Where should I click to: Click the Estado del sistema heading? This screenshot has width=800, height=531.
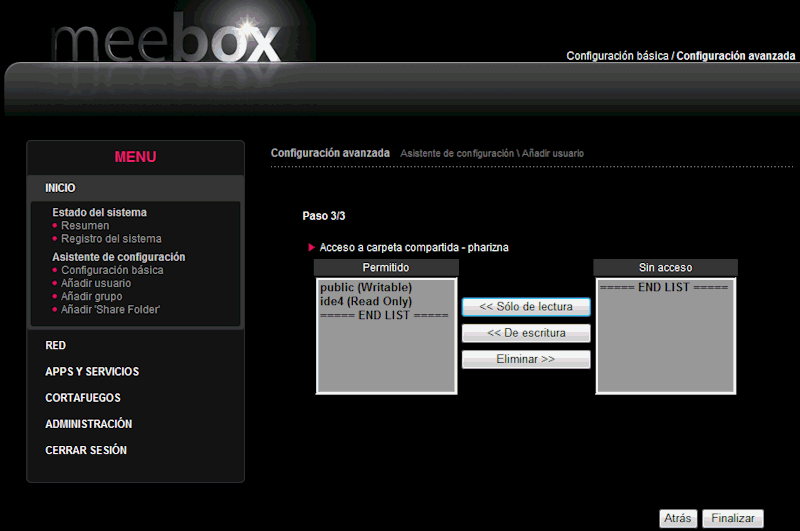[x=99, y=212]
